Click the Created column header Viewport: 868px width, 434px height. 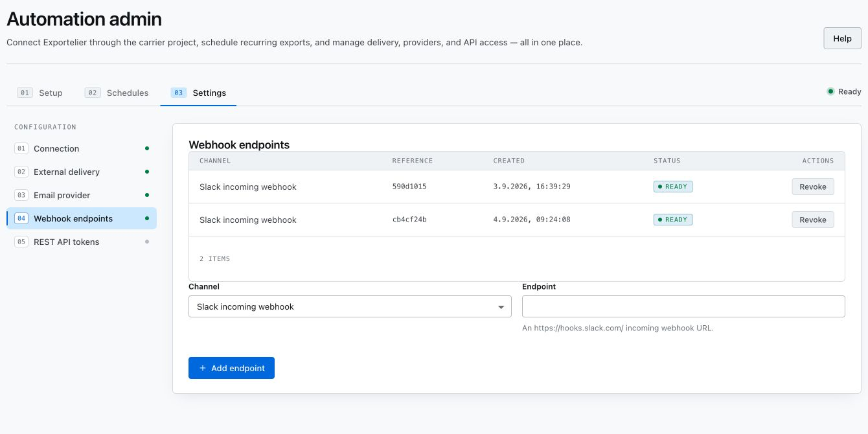point(509,161)
